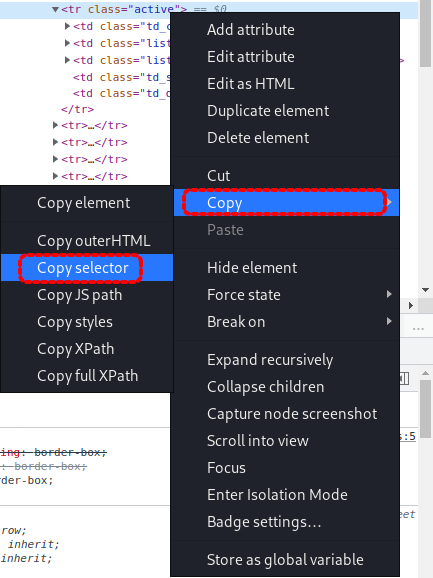This screenshot has width=433, height=578.
Task: Click the Styles panel scrollbar up arrow
Action: (426, 373)
